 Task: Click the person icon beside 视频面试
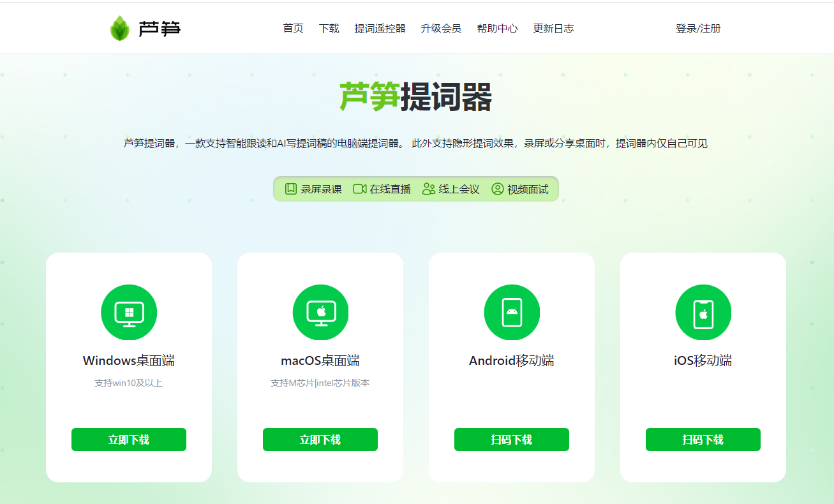[497, 189]
